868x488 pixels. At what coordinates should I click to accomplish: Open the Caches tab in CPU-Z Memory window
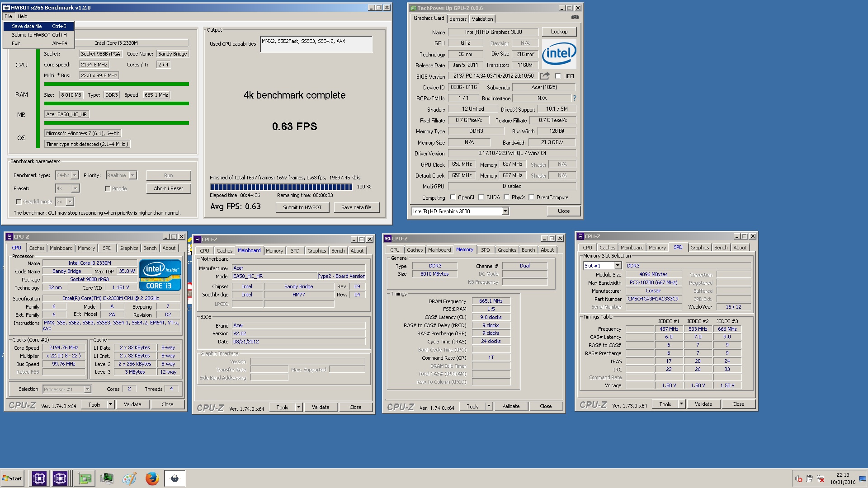[x=415, y=250]
